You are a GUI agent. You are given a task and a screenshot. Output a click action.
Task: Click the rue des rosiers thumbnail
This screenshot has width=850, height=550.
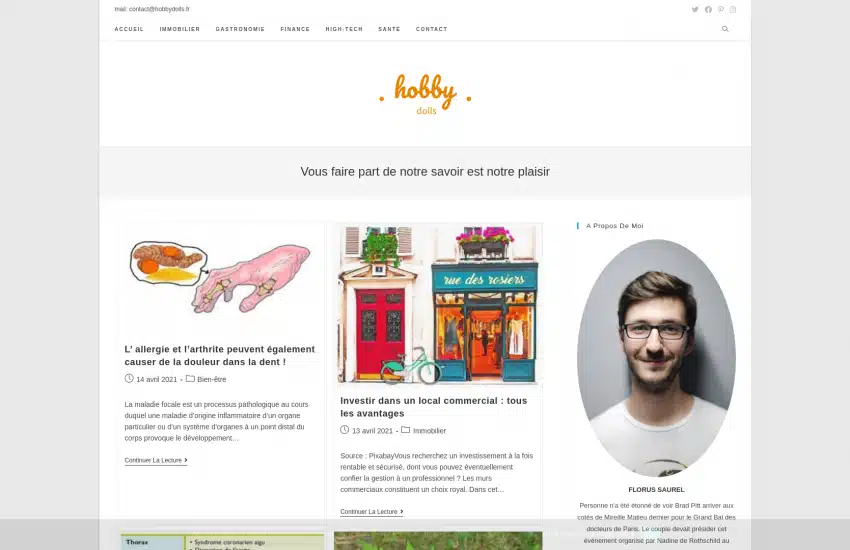point(439,305)
